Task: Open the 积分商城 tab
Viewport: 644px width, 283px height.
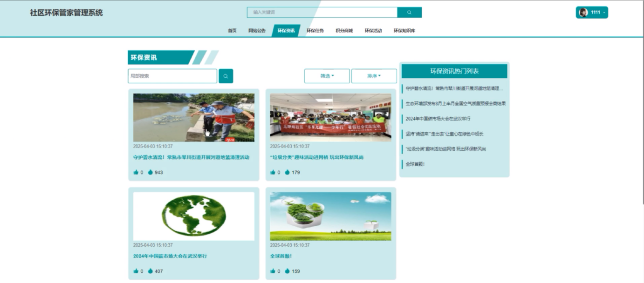Action: click(344, 31)
